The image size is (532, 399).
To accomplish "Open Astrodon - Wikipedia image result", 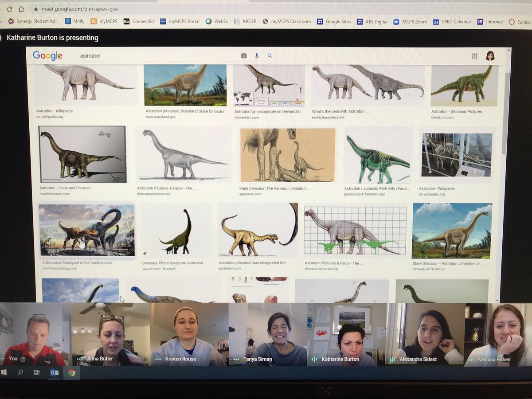I will 86,85.
